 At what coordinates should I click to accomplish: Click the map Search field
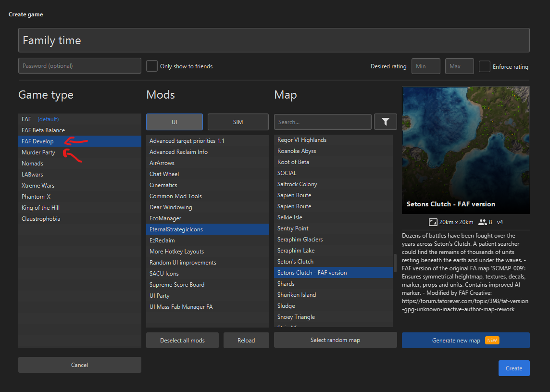coord(323,122)
